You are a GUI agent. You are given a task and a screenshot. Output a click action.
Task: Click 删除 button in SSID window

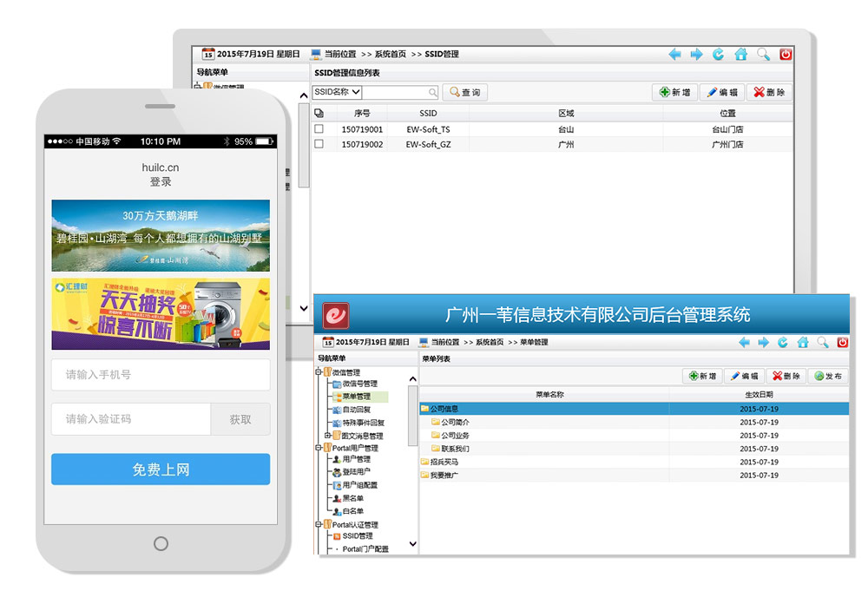click(769, 93)
